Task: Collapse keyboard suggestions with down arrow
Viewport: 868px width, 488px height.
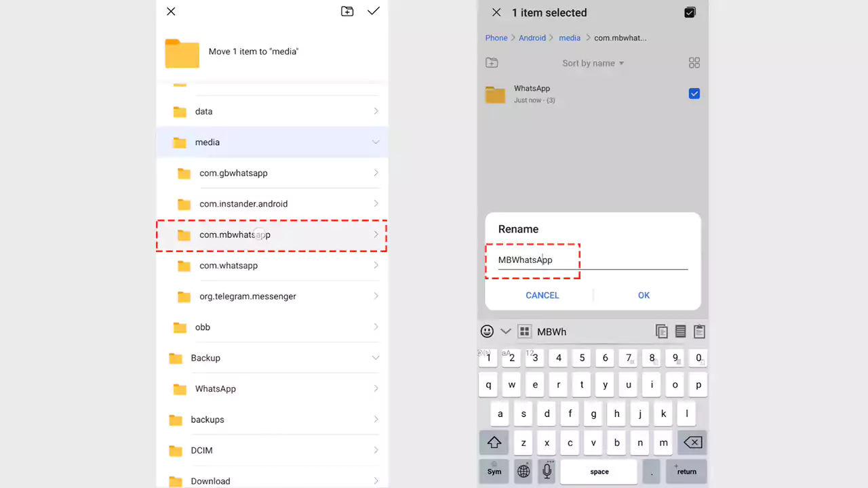Action: (x=505, y=331)
